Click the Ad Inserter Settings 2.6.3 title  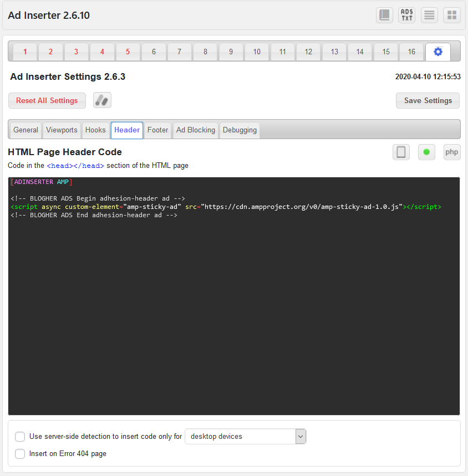tap(68, 76)
